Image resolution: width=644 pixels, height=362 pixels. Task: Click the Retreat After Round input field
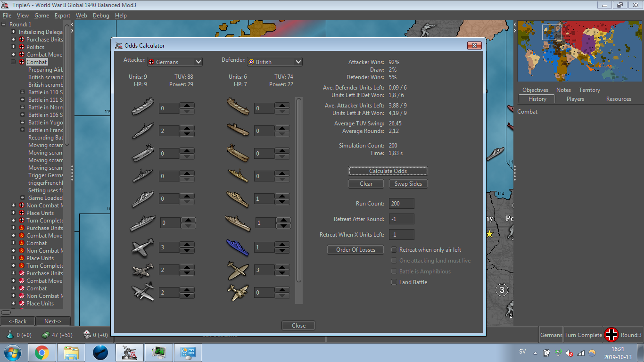click(402, 219)
